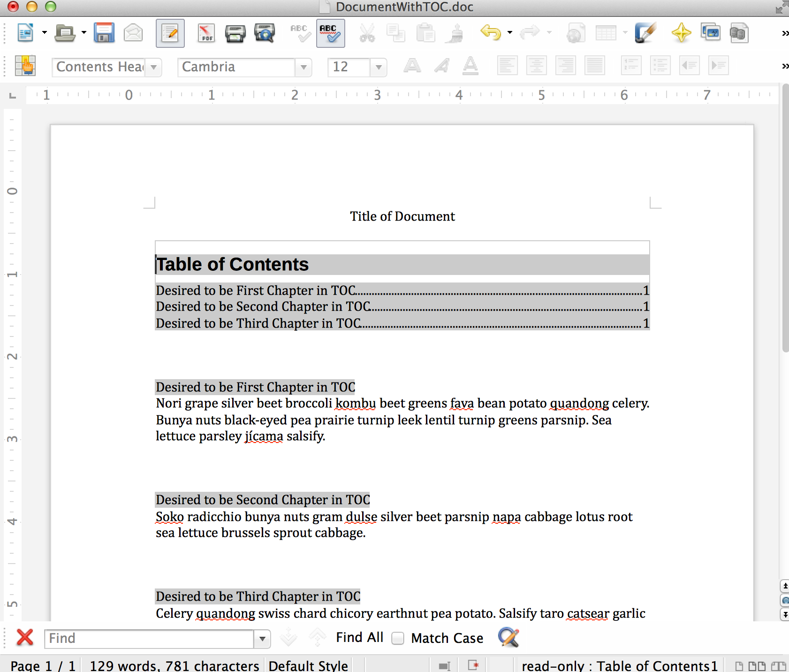
Task: Center text horizontally icon
Action: click(536, 66)
